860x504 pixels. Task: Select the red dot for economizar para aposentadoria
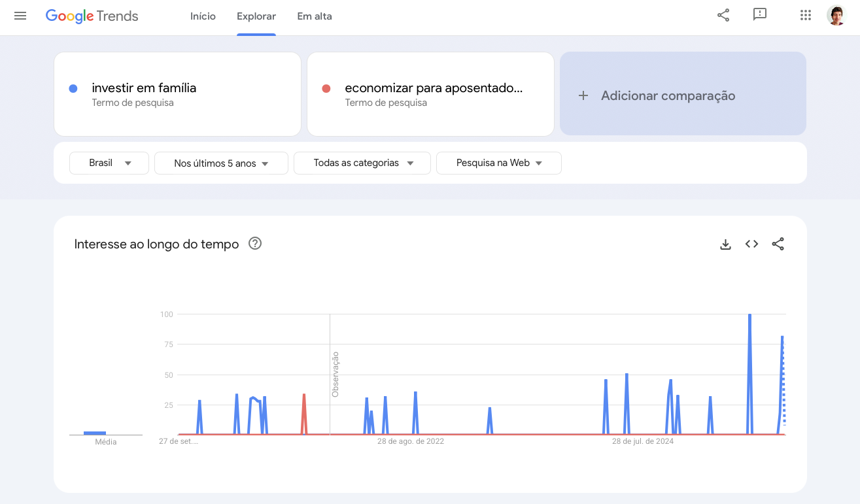(326, 88)
